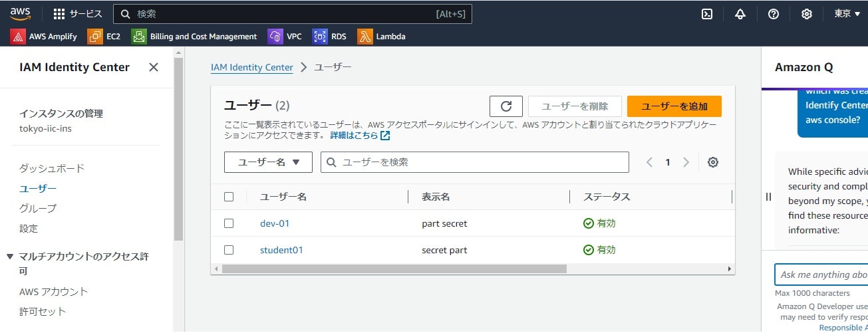Image resolution: width=868 pixels, height=333 pixels.
Task: Click the EC2 shortcut icon
Action: (x=95, y=37)
